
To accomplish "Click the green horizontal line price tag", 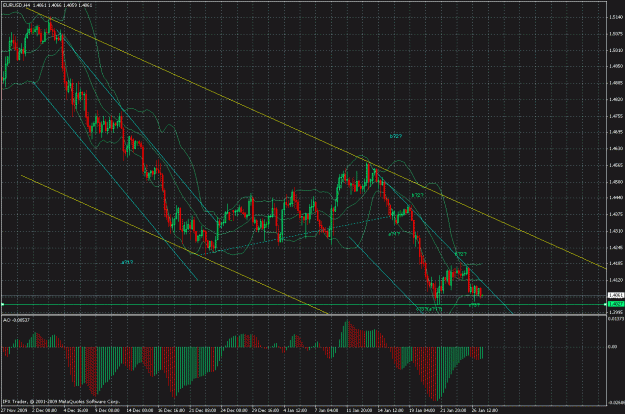I will click(615, 304).
